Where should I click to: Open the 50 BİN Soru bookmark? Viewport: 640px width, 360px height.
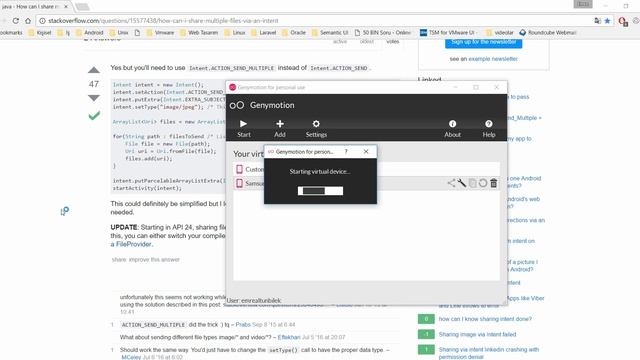coord(383,32)
